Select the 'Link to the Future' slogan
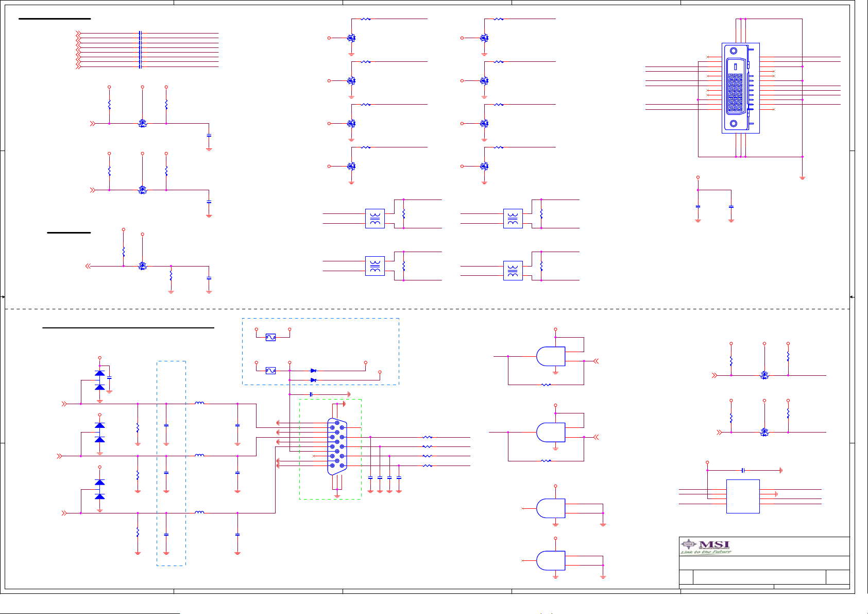 tap(706, 552)
